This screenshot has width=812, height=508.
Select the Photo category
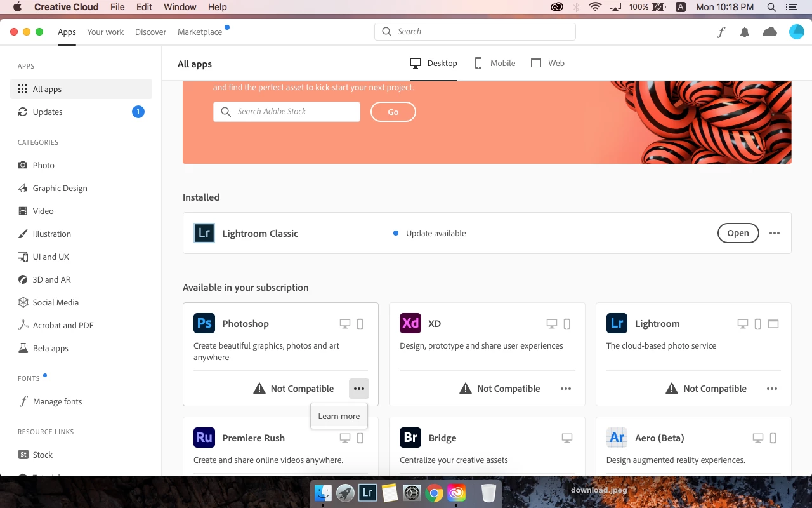81,165
